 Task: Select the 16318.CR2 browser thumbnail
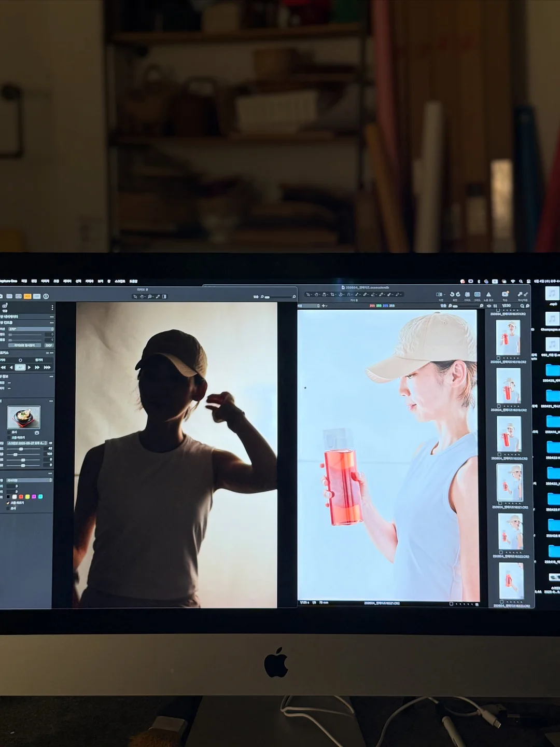[508, 337]
